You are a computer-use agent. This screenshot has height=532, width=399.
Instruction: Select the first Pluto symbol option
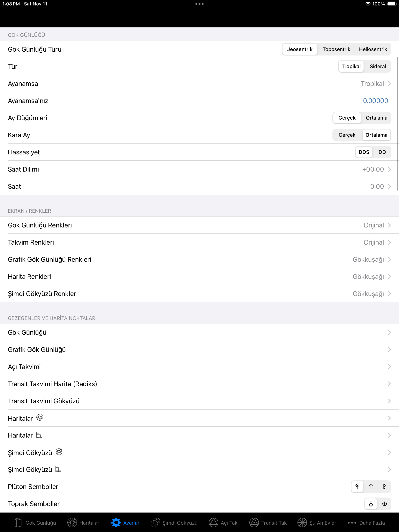pyautogui.click(x=357, y=487)
